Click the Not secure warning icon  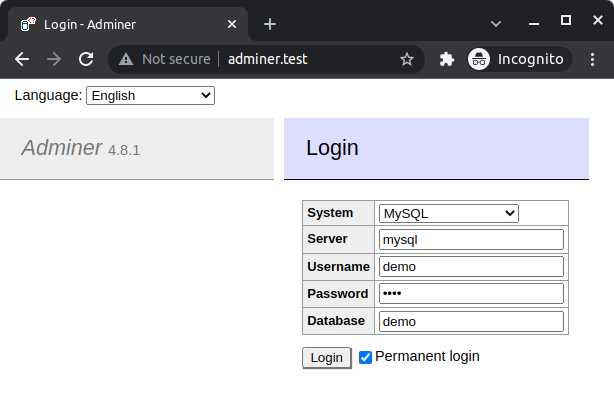[x=126, y=59]
